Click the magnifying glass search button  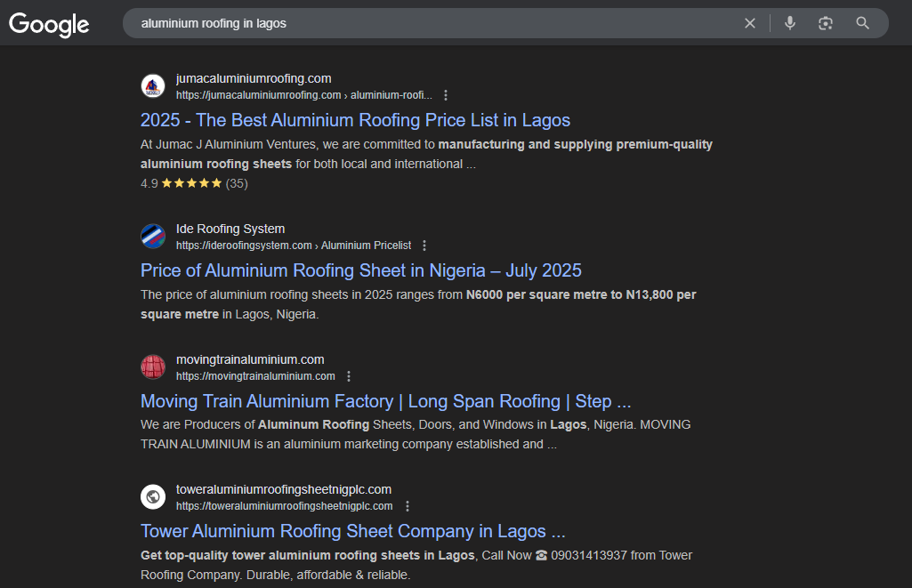point(862,23)
